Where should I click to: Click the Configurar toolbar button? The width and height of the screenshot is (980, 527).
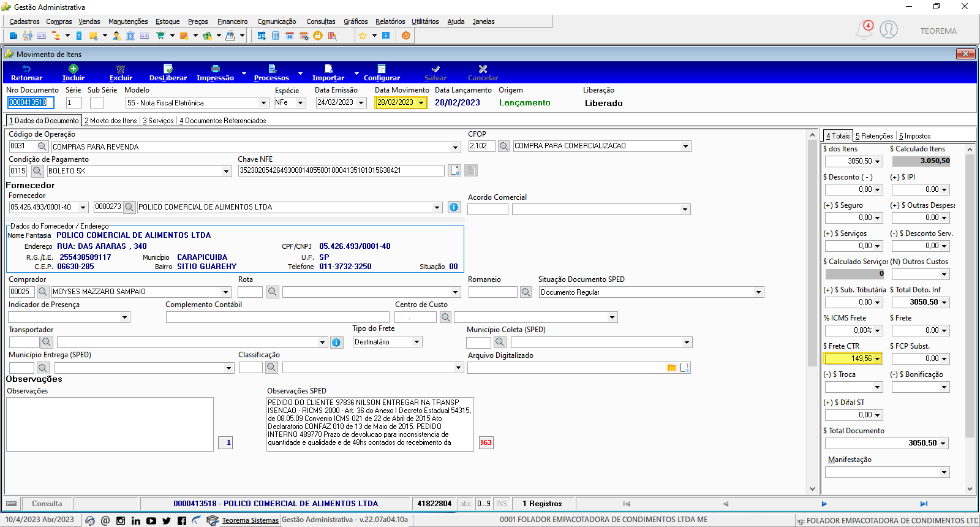coord(382,73)
